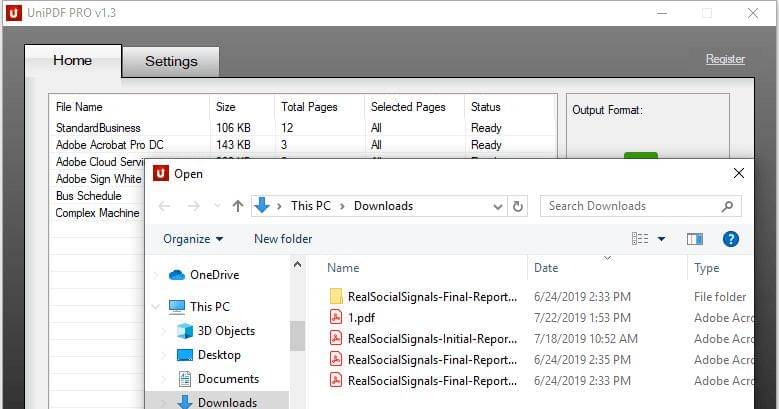This screenshot has height=409, width=779.
Task: Refresh the Downloads folder listing
Action: click(x=518, y=206)
